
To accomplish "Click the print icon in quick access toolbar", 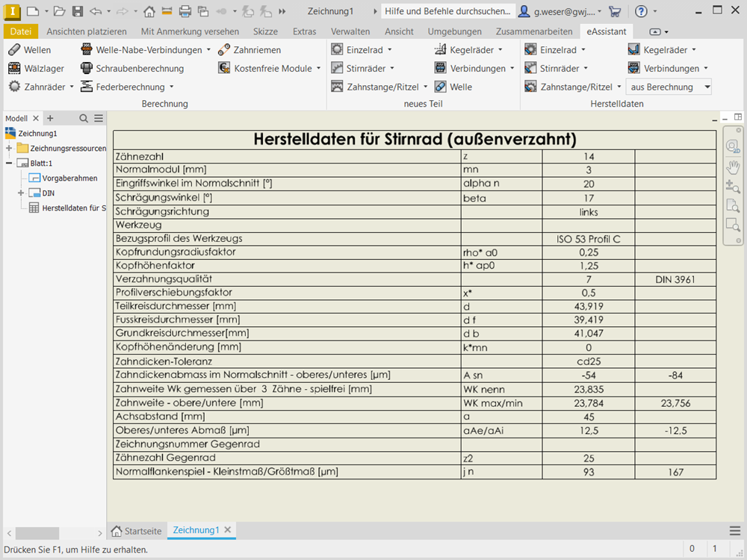I will tap(185, 12).
